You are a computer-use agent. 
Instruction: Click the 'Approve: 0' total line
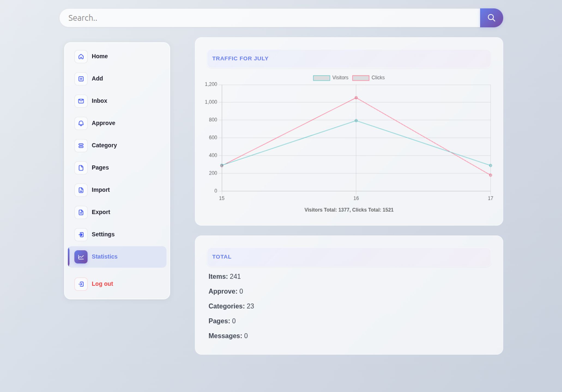coord(226,292)
